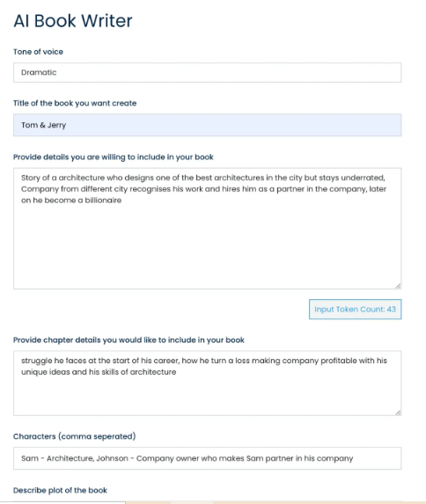Click the word Dramatic in tone field
The image size is (426, 504).
point(39,72)
